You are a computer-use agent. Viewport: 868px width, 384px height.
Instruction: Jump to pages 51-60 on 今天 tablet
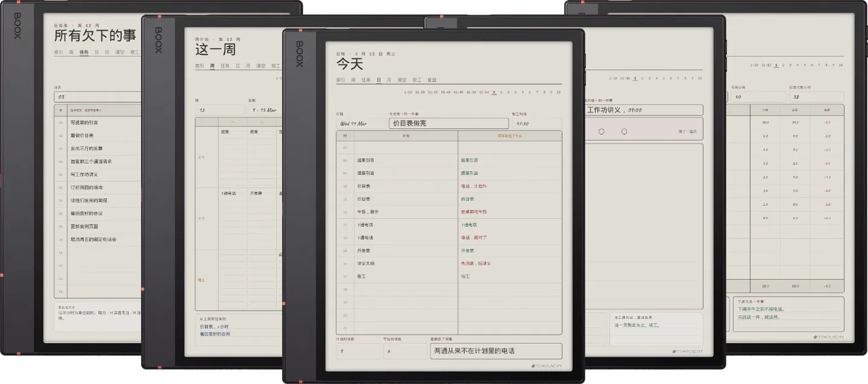click(x=471, y=92)
